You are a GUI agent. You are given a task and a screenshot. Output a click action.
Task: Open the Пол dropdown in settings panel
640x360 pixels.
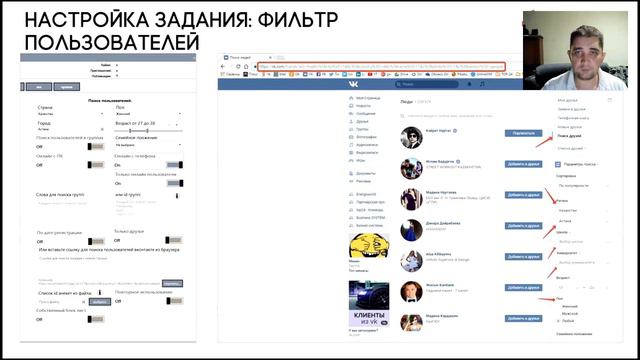coord(149,114)
